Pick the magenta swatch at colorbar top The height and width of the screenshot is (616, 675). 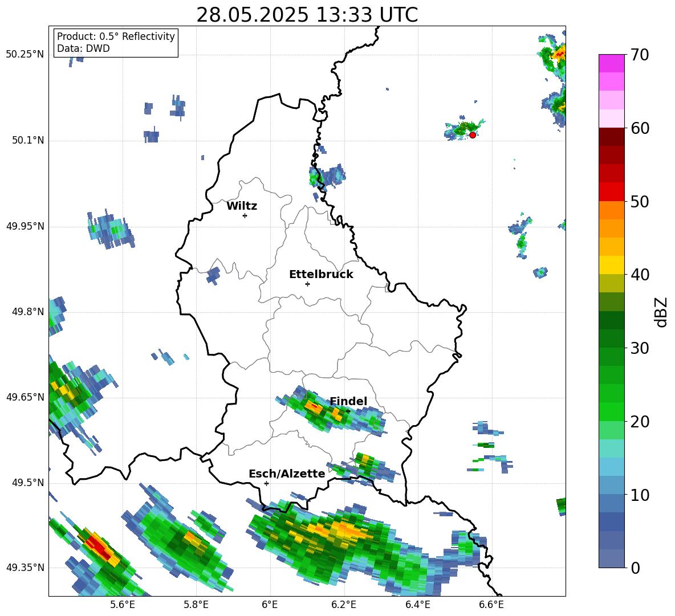tap(611, 63)
